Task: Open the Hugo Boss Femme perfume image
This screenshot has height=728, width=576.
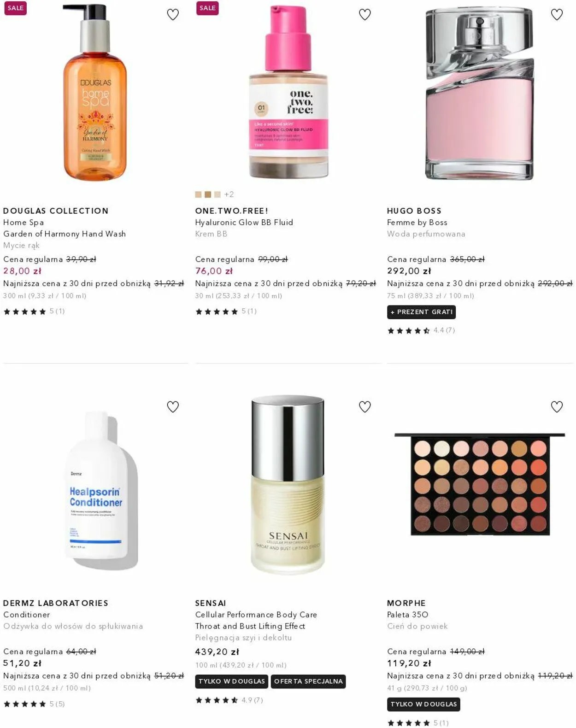Action: [x=479, y=94]
